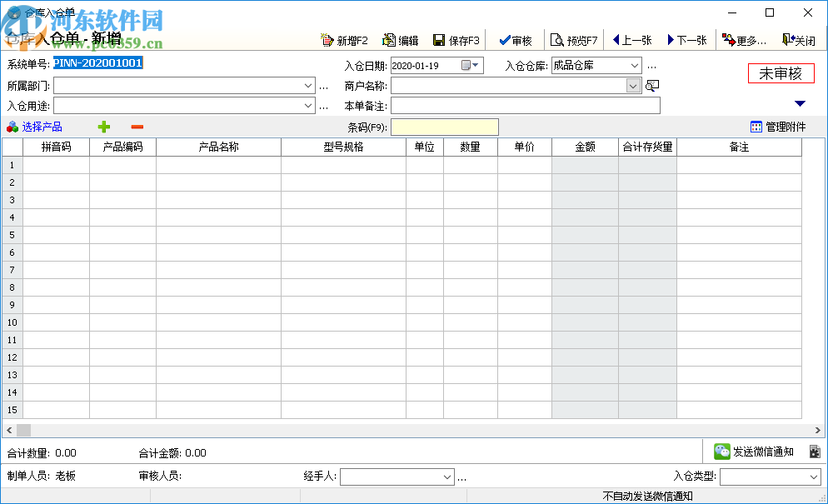828x504 pixels.
Task: Click the 未审核 status button
Action: 780,72
